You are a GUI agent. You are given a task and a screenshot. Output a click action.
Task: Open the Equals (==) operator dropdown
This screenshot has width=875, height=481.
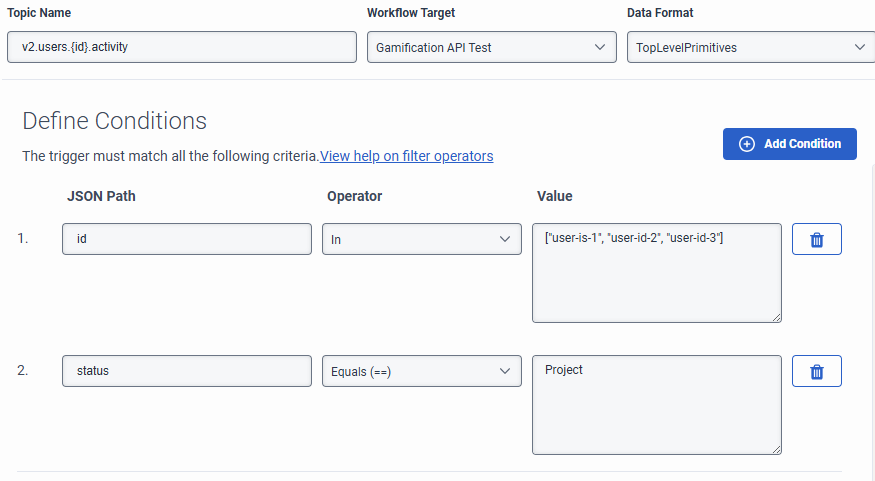[x=421, y=371]
